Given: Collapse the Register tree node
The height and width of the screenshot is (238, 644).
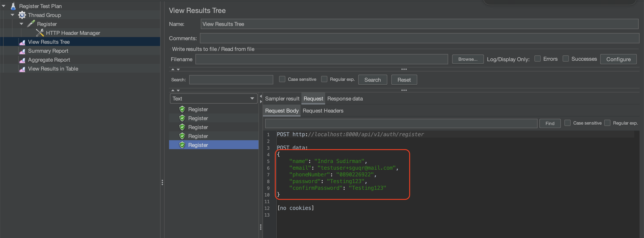Looking at the screenshot, I should pyautogui.click(x=21, y=24).
